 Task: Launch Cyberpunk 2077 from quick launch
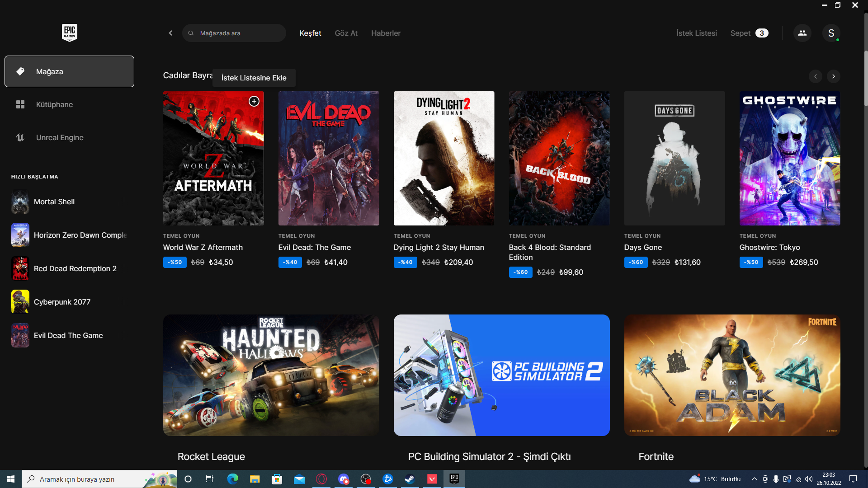click(x=62, y=302)
